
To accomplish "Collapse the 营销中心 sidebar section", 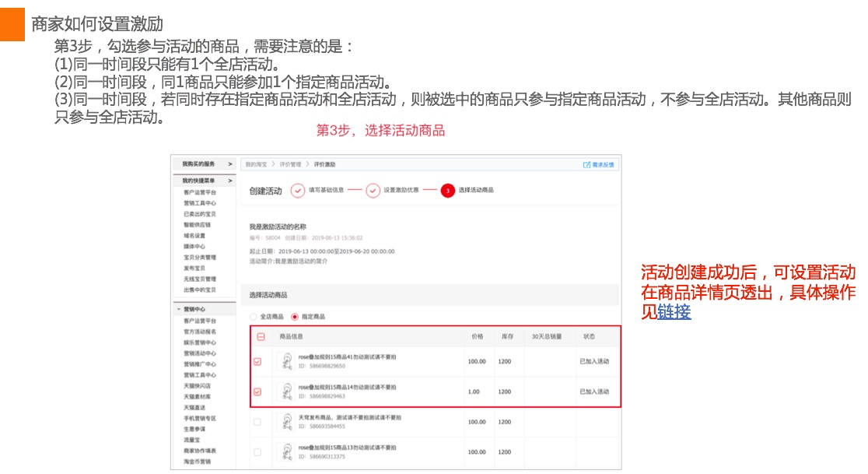I will 178,309.
